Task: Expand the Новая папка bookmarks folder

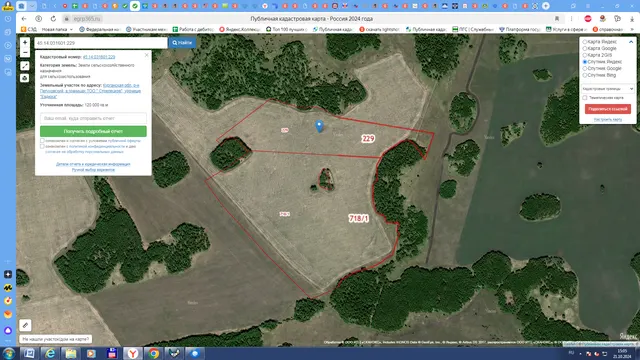Action: pyautogui.click(x=57, y=29)
